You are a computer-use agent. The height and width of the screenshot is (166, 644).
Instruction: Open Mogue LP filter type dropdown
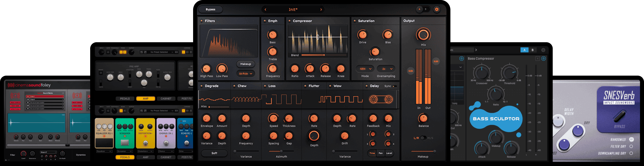point(49,152)
